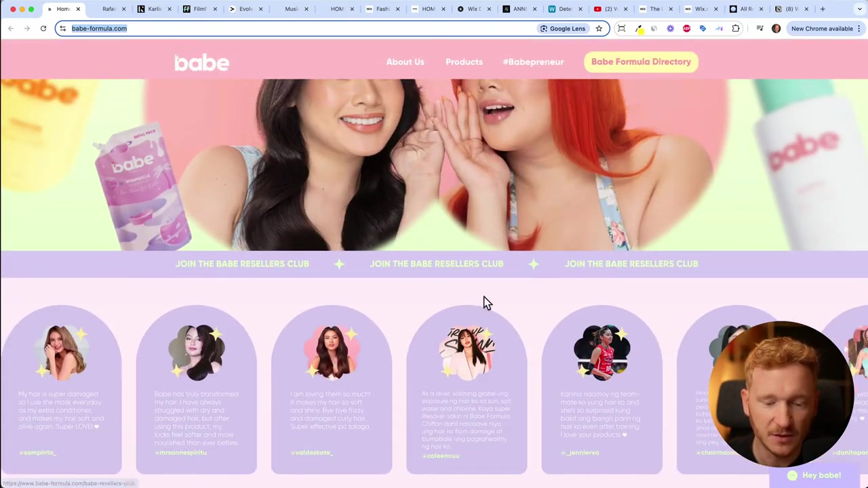Switch to the Karlie tab
Image resolution: width=868 pixels, height=488 pixels.
155,9
